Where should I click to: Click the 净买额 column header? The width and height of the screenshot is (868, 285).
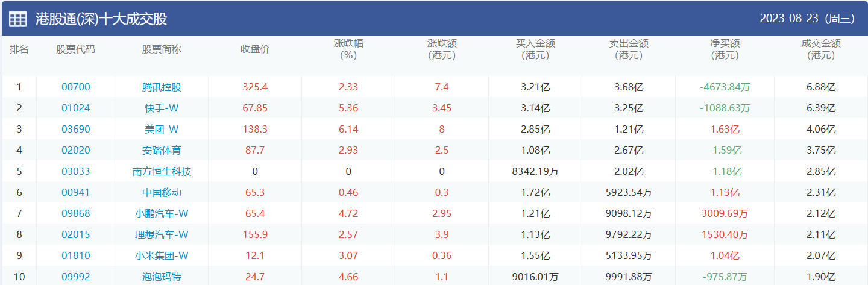[x=725, y=49]
